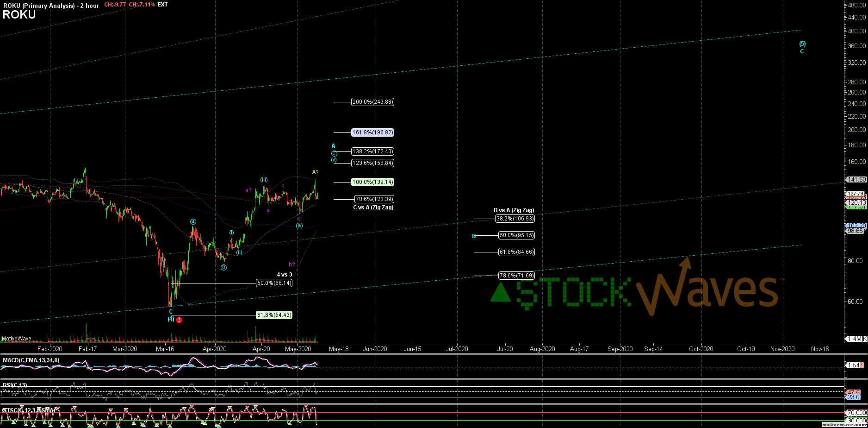Select the magenta 'a?' wave label
The image size is (868, 428).
tap(248, 190)
